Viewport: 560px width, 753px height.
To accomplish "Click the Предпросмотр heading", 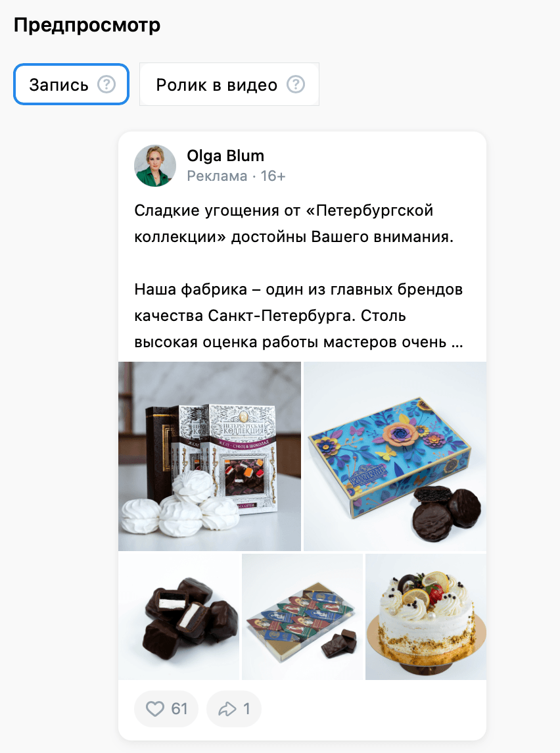I will coord(87,25).
